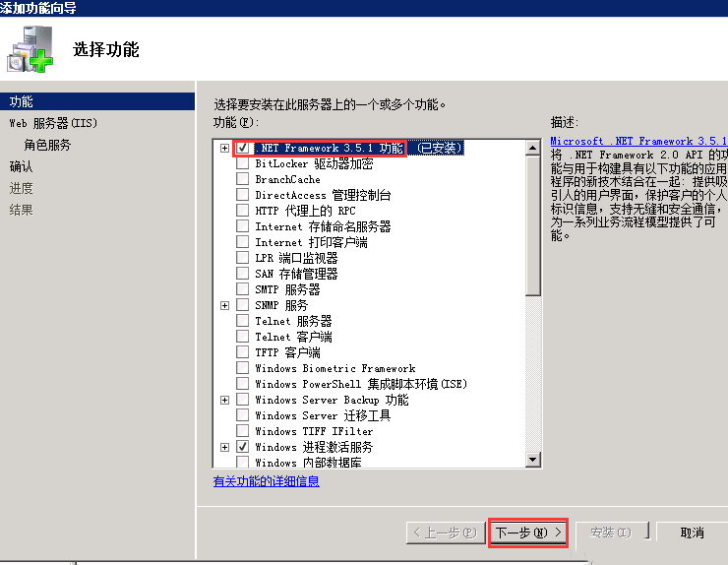Viewport: 728px width, 565px height.
Task: Select Windows Biometric Framework row text
Action: pos(335,368)
